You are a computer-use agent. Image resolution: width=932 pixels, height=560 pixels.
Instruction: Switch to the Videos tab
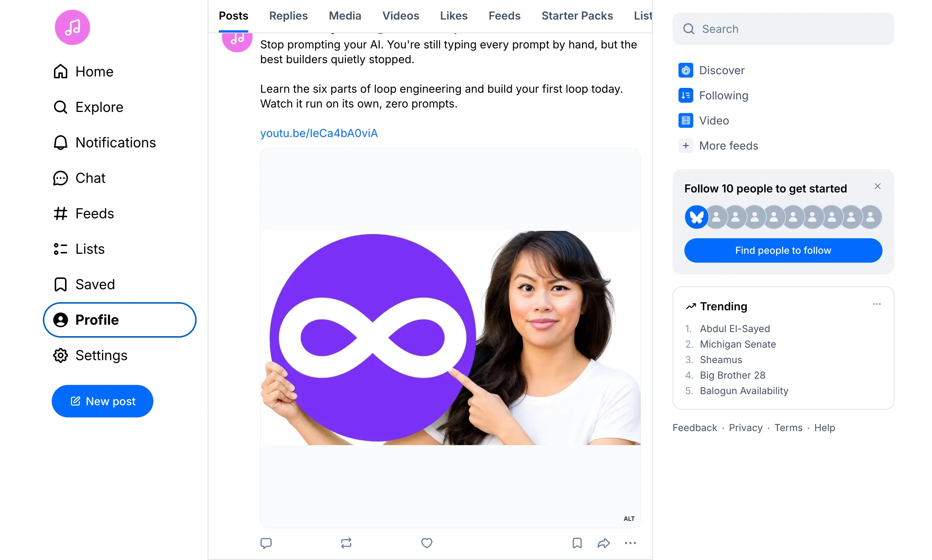(401, 16)
